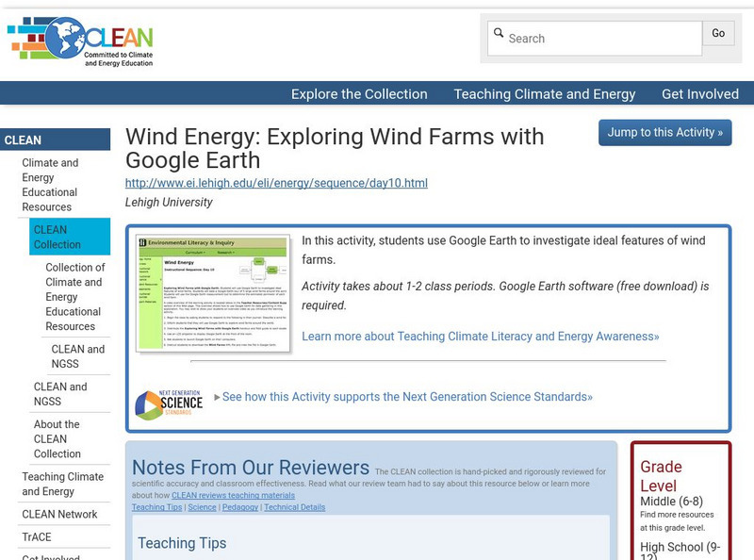The width and height of the screenshot is (754, 560).
Task: Click the Lehigh University author text
Action: click(169, 202)
